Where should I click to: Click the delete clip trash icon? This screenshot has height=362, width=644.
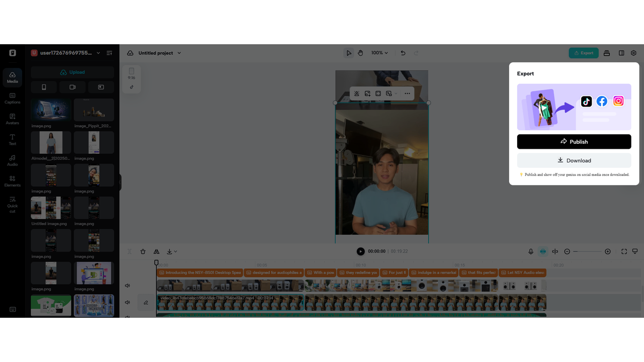pyautogui.click(x=143, y=251)
